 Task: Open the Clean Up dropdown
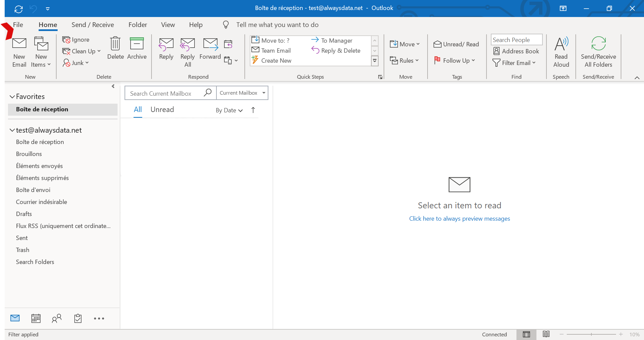pyautogui.click(x=81, y=51)
